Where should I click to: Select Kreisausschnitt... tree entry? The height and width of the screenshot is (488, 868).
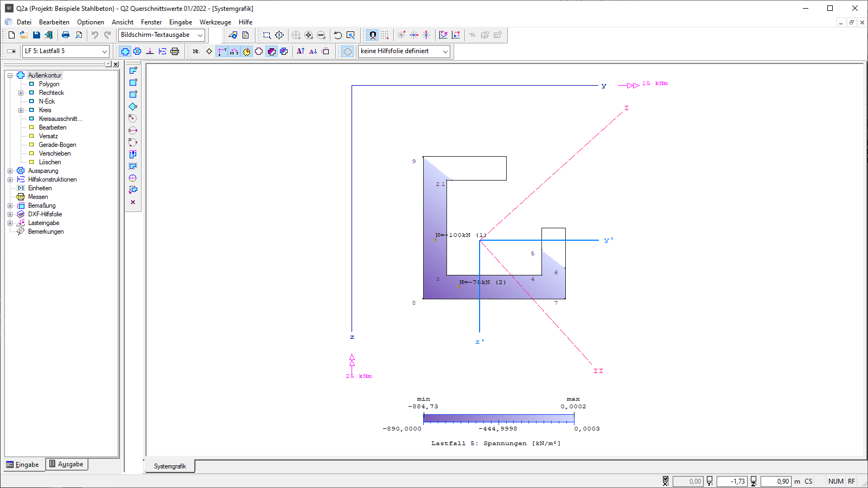point(60,119)
